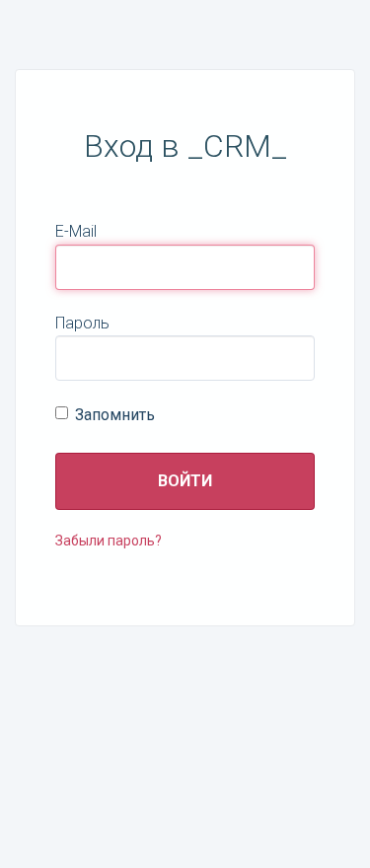
Task: Click the Пароль field label
Action: tap(82, 323)
